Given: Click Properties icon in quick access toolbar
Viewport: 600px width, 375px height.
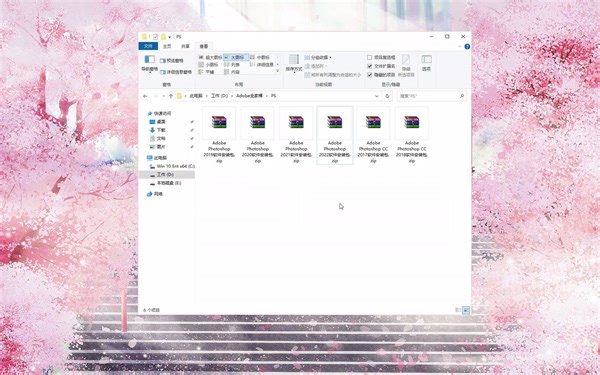Looking at the screenshot, I should pos(155,37).
